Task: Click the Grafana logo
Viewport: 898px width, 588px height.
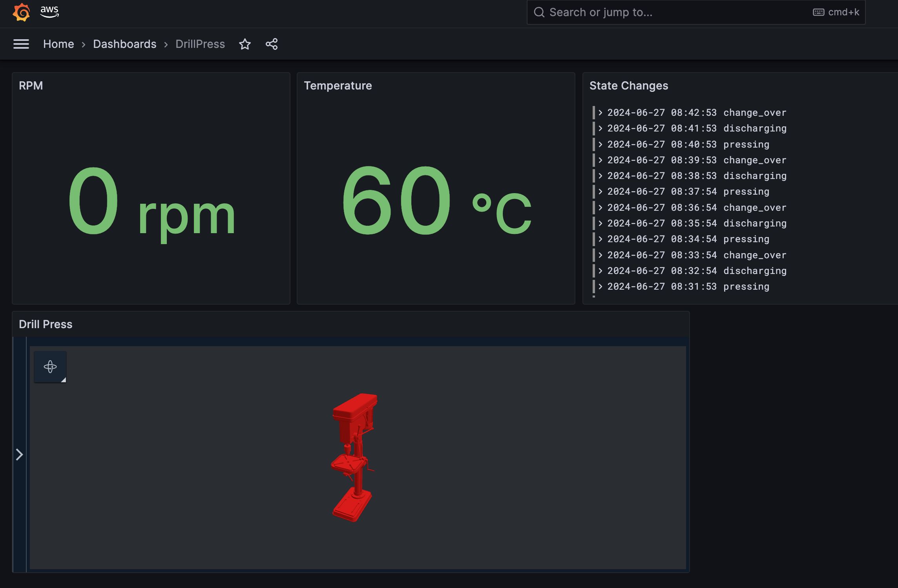Action: click(22, 12)
